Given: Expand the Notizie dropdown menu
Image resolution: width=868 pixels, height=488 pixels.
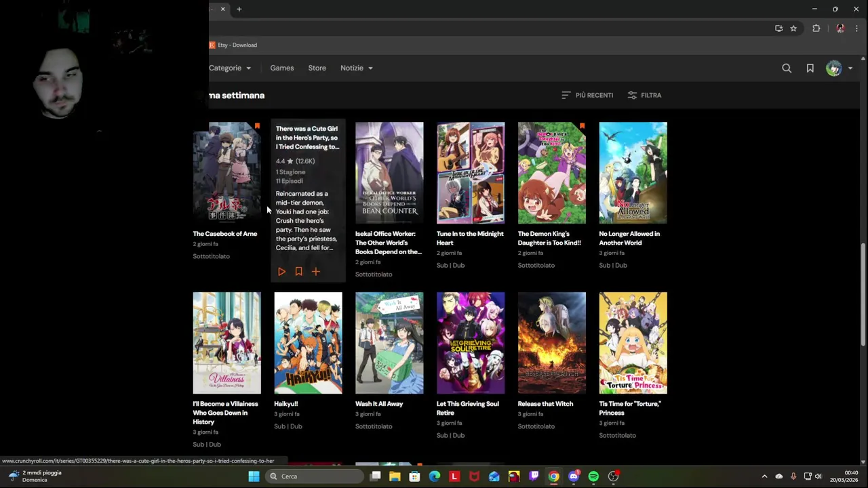Looking at the screenshot, I should click(x=357, y=68).
